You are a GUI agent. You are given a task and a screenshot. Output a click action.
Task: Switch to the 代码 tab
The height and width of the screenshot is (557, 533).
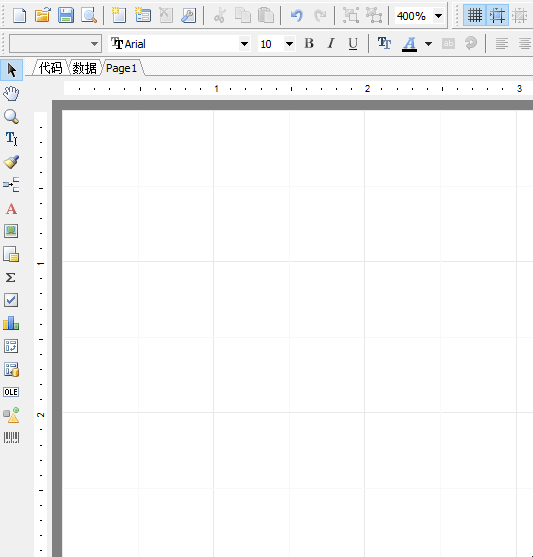50,68
